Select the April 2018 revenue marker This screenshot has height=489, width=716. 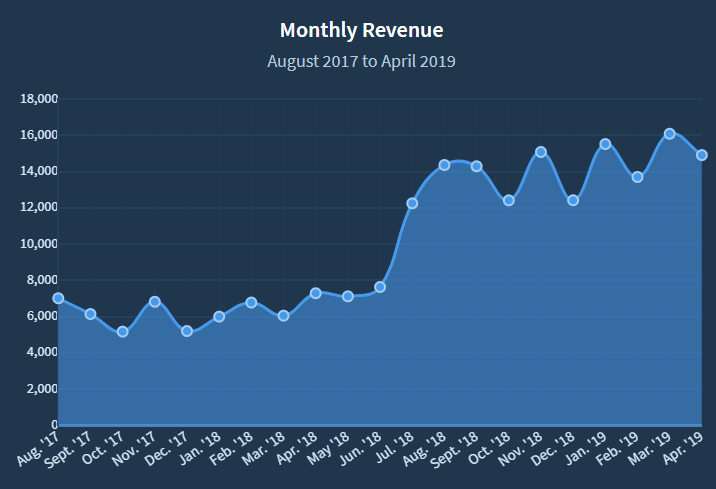click(x=315, y=293)
